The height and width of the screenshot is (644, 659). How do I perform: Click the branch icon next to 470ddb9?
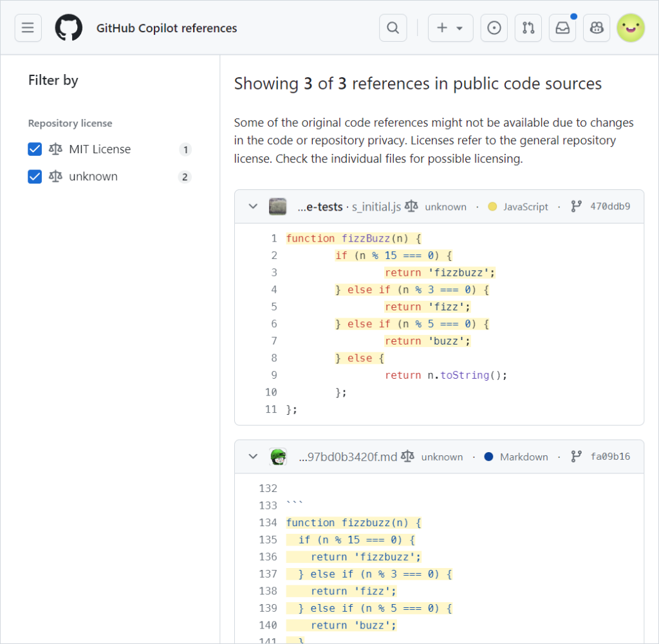[576, 206]
